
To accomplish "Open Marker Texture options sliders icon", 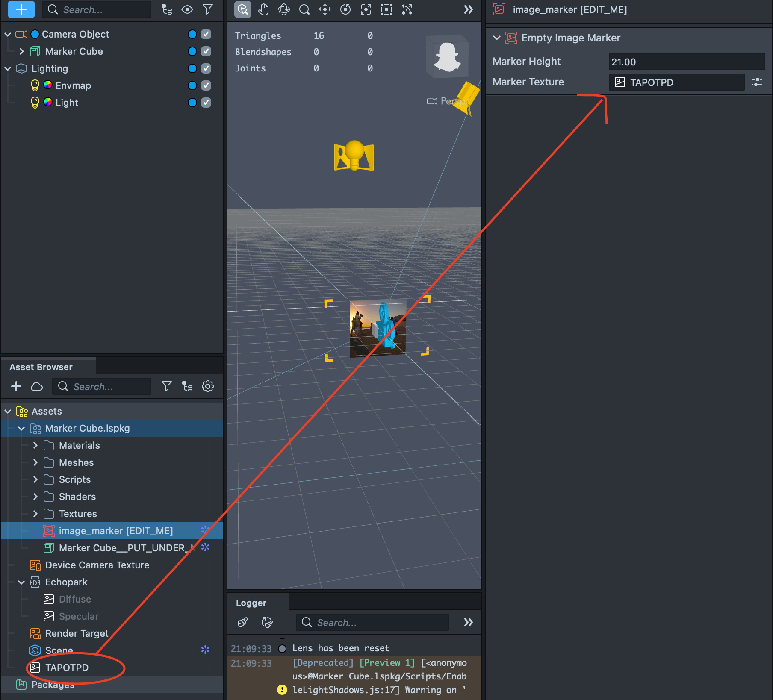I will point(757,82).
